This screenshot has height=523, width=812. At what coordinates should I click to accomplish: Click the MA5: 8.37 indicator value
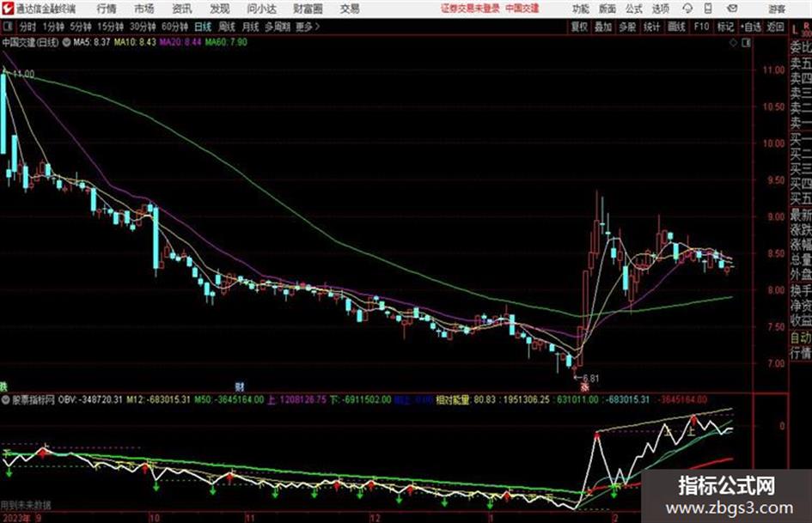click(92, 42)
